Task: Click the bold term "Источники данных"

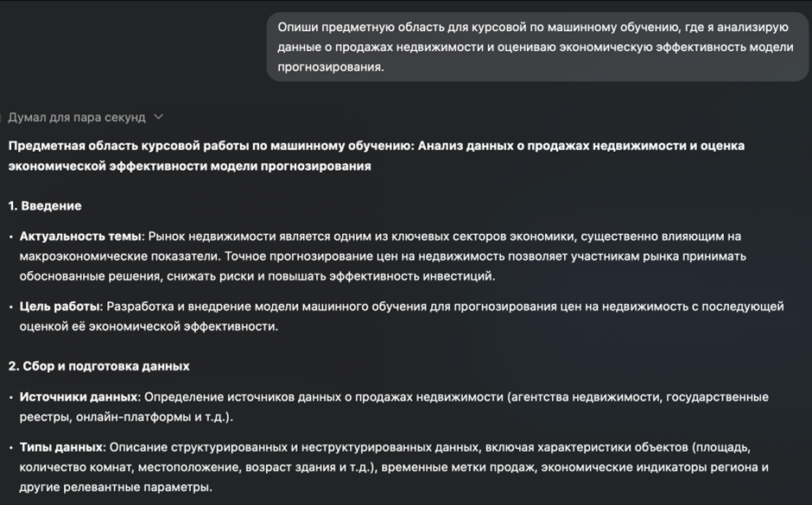Action: tap(79, 397)
